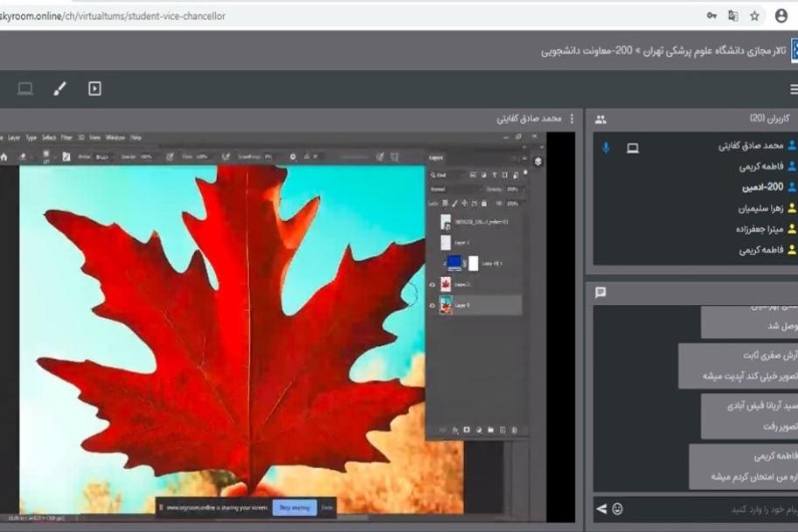Image resolution: width=798 pixels, height=532 pixels.
Task: Open the media player icon in toolbar
Action: pos(94,88)
